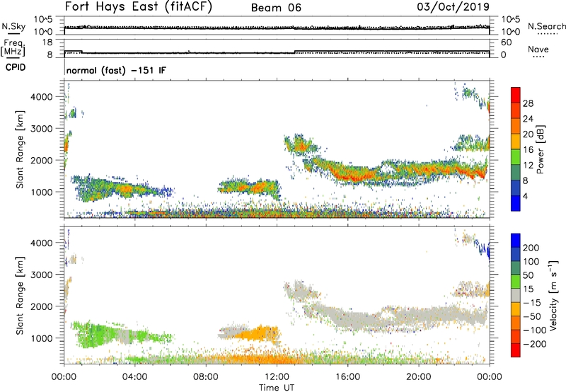566x392 pixels.
Task: Click the strong power echo near 16:00 UT
Action: pos(357,174)
